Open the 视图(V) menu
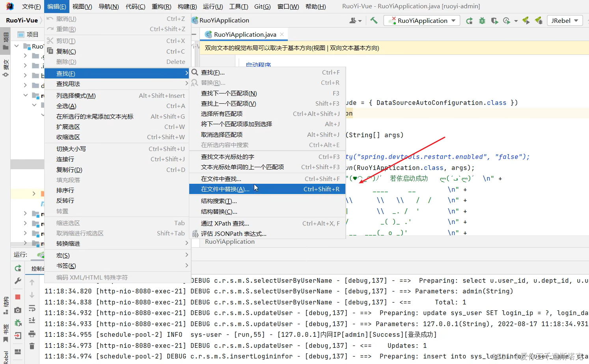589x364 pixels. (82, 6)
